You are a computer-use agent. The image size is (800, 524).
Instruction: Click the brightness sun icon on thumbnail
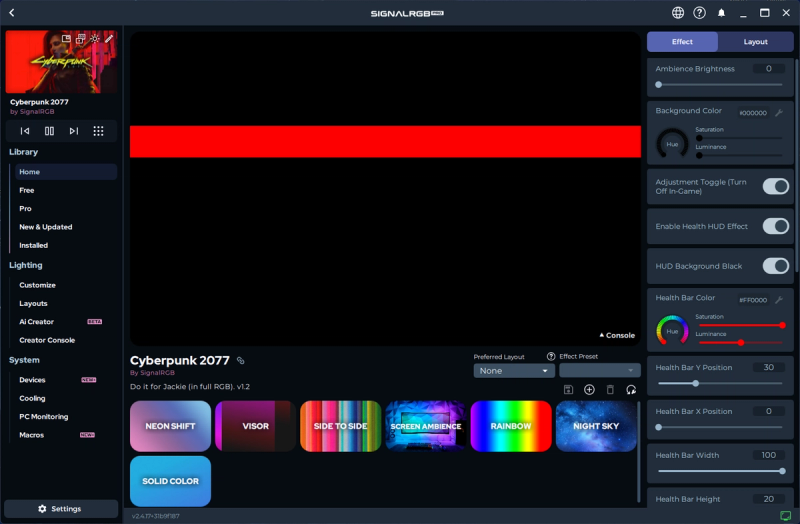[95, 39]
